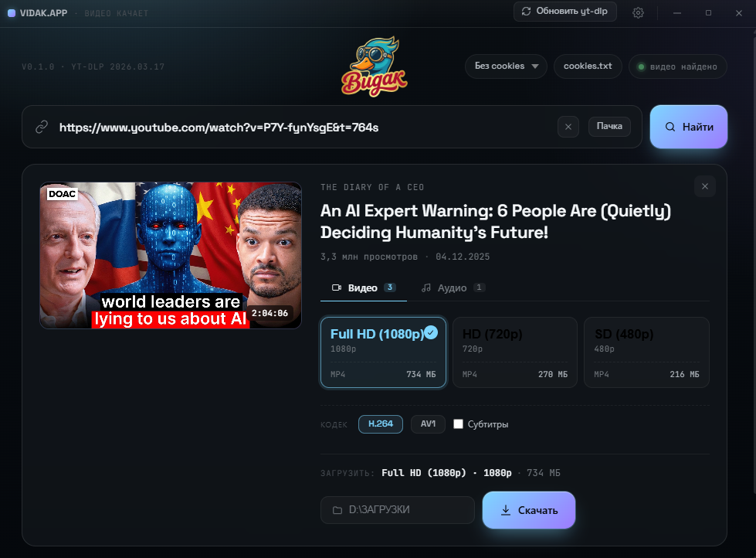
Task: Close the video result card
Action: 705,186
